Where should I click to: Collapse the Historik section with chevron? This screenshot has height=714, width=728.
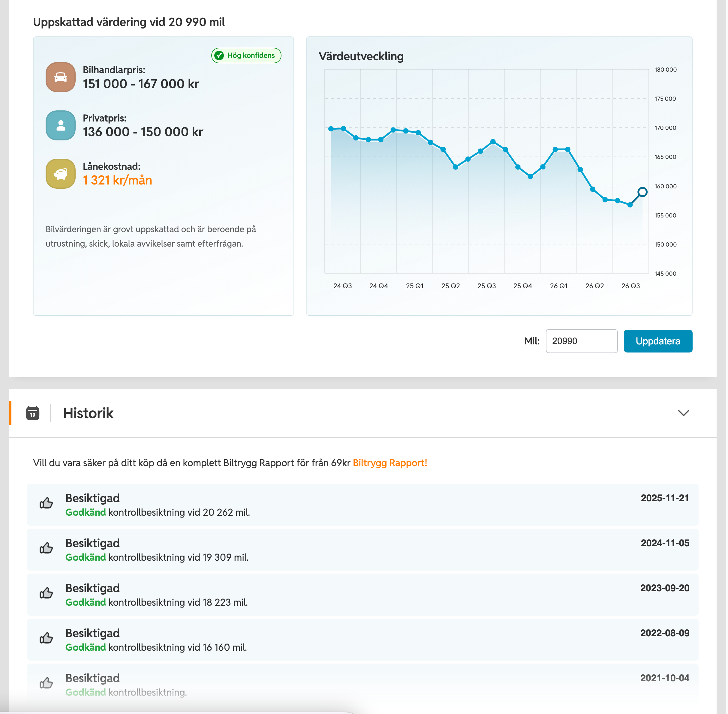[683, 413]
